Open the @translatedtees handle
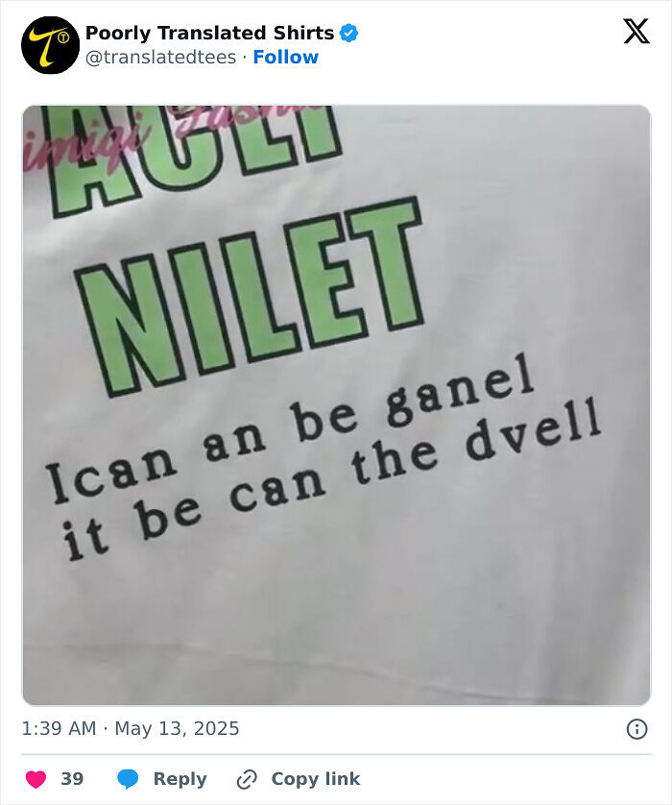This screenshot has width=672, height=805. [160, 58]
